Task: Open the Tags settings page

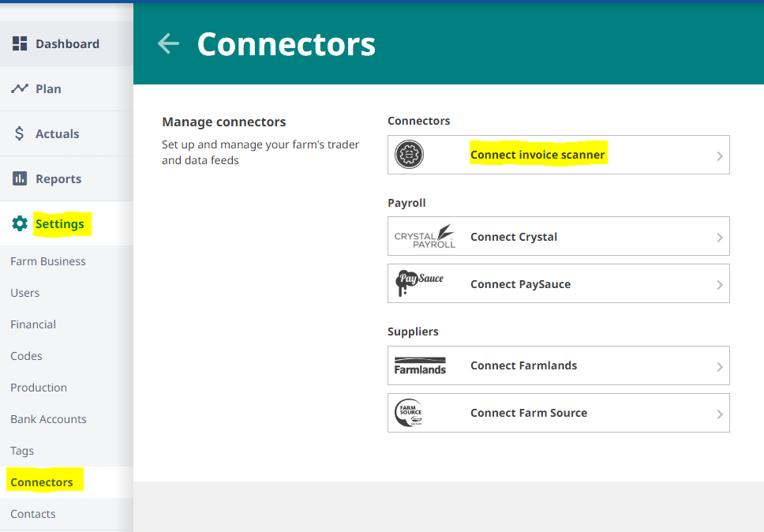Action: point(22,451)
